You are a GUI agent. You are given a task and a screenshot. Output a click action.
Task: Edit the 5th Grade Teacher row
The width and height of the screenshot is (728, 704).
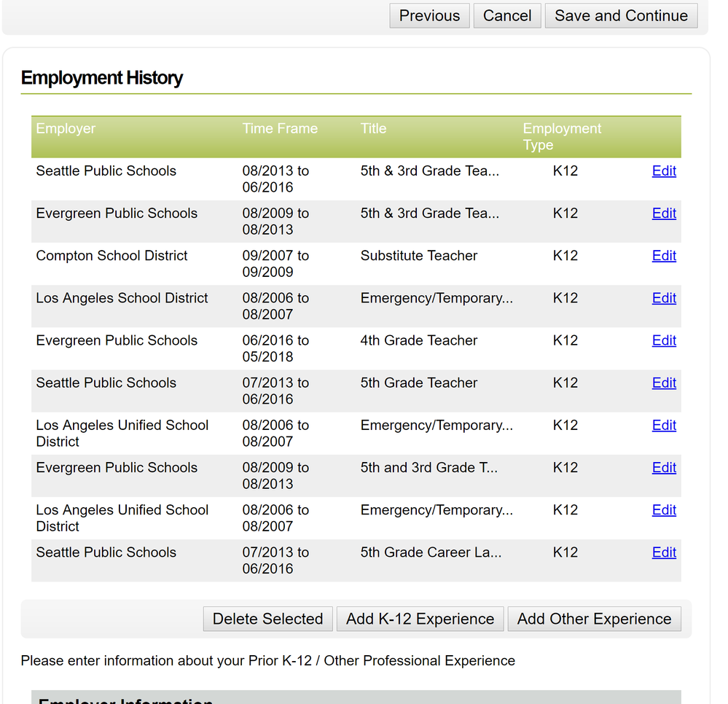pos(664,383)
